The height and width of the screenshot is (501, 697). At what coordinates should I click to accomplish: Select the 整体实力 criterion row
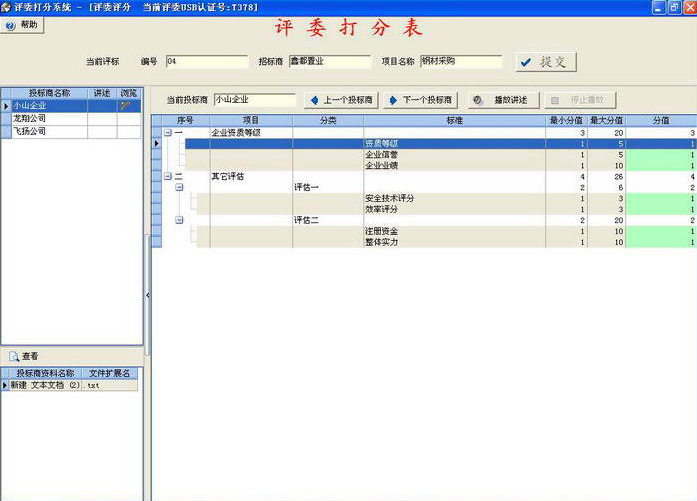tap(447, 242)
